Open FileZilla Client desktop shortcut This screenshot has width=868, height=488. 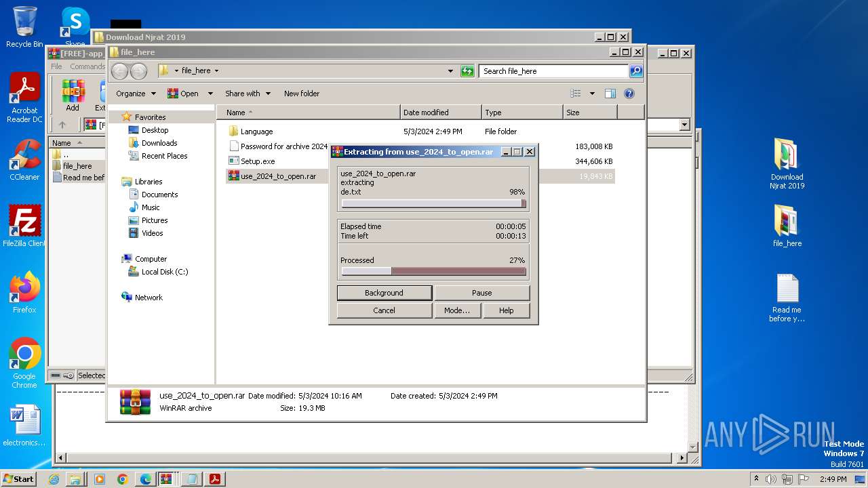point(24,226)
